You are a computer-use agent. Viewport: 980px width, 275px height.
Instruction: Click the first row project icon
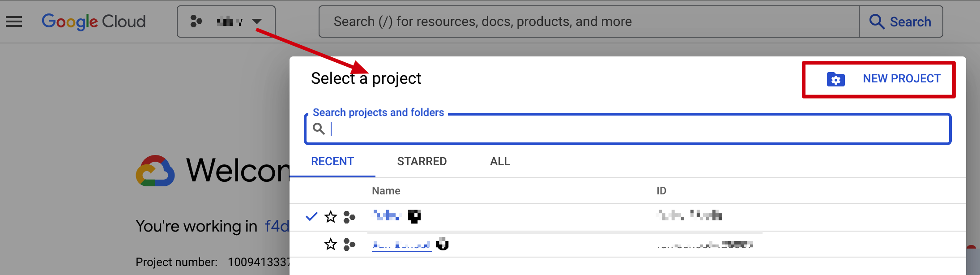pos(349,217)
